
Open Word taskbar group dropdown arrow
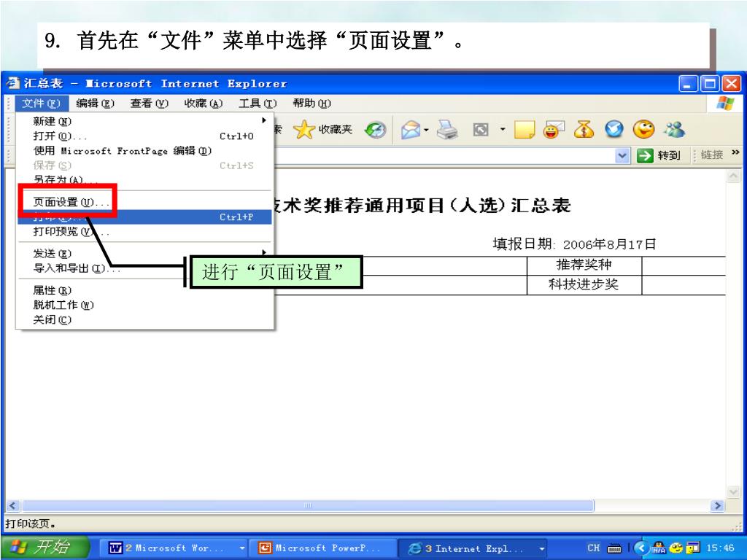[x=242, y=548]
